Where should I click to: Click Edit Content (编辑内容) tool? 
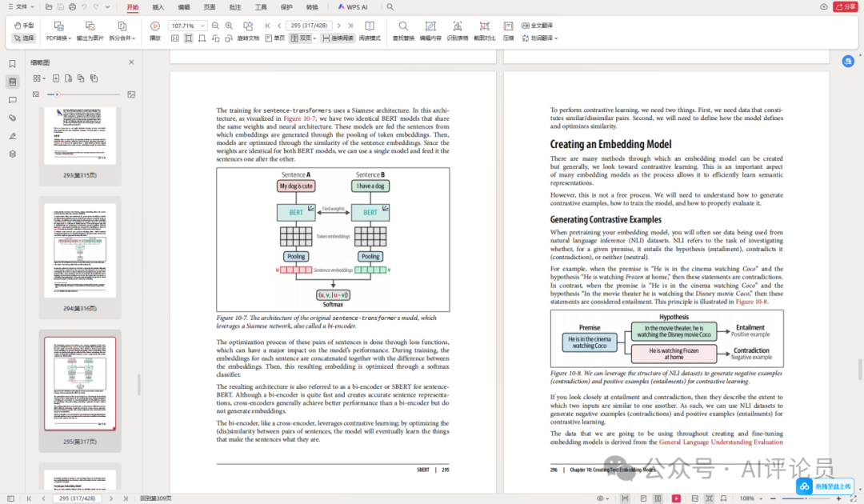click(x=430, y=31)
